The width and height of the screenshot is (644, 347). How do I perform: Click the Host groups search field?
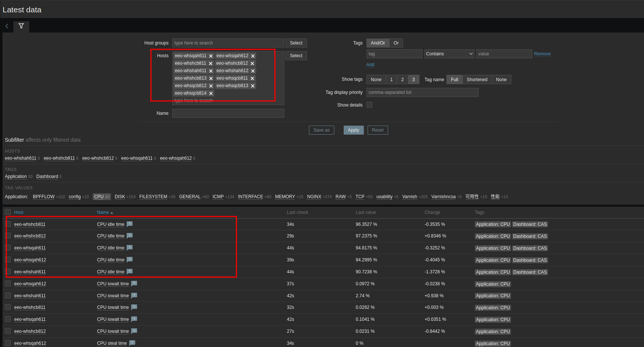pos(228,43)
